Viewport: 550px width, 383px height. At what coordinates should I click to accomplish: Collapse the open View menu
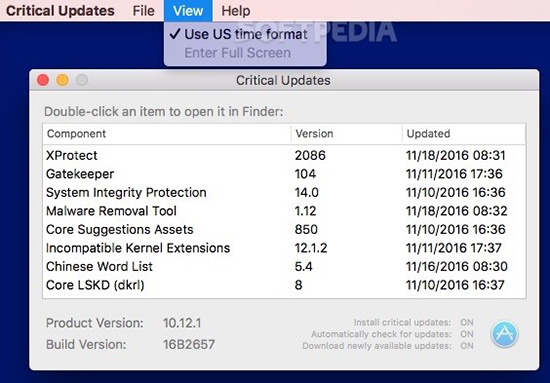coord(188,11)
